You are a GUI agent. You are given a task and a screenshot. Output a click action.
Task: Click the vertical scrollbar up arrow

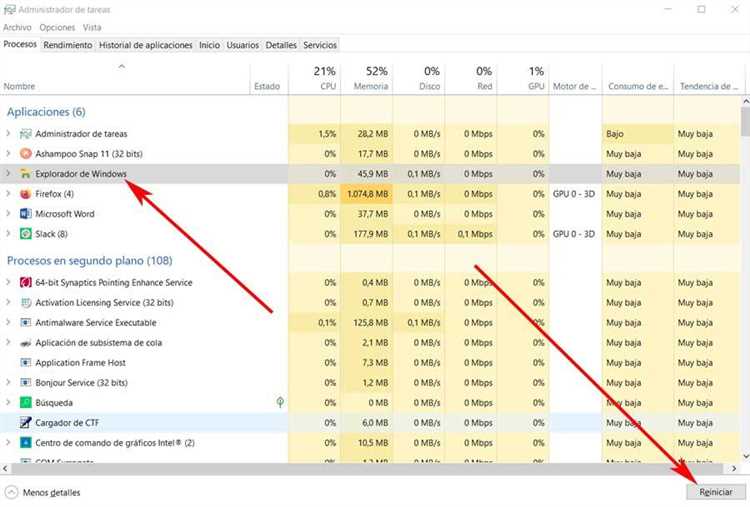[745, 101]
